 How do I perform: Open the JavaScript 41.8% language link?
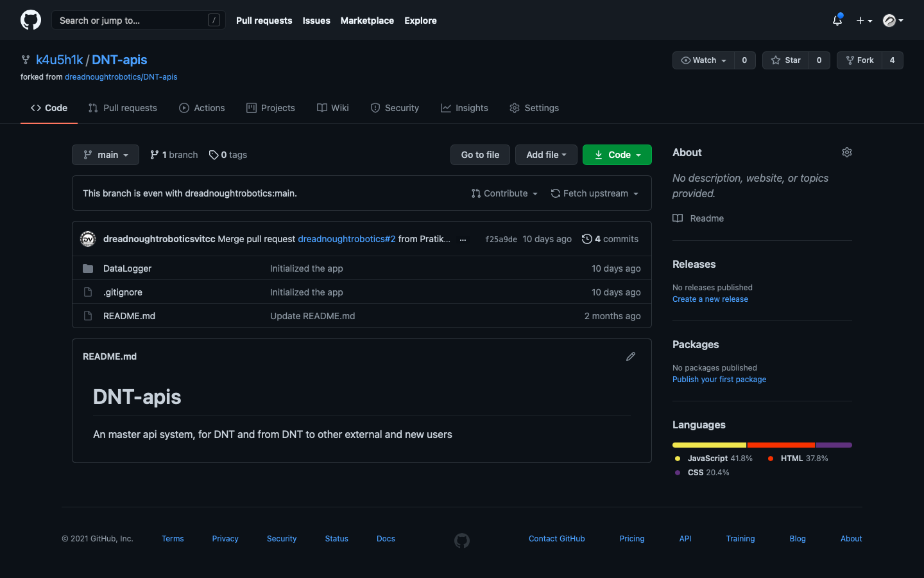(x=714, y=459)
